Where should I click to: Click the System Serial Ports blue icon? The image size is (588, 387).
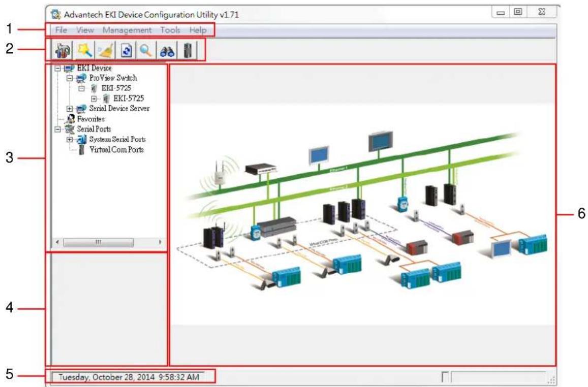[81, 139]
